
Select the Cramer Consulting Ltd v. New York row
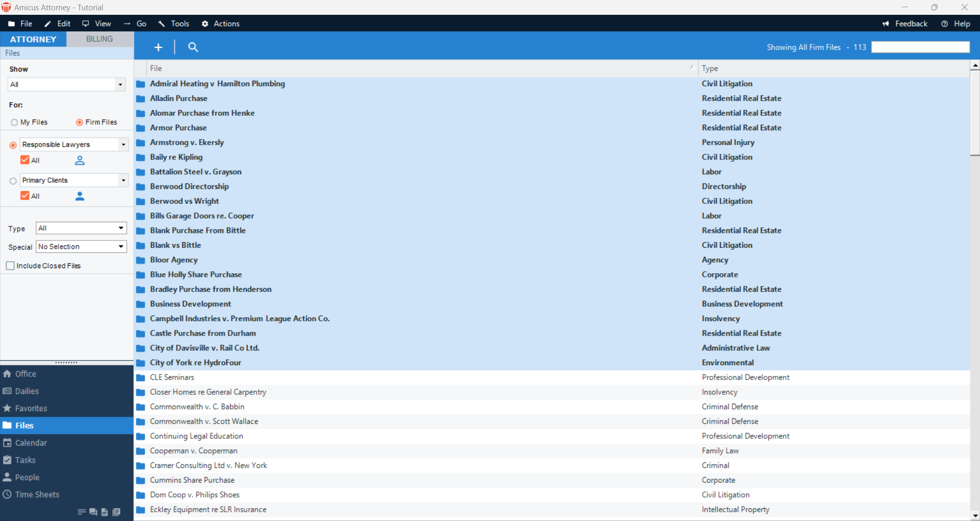[x=552, y=465]
